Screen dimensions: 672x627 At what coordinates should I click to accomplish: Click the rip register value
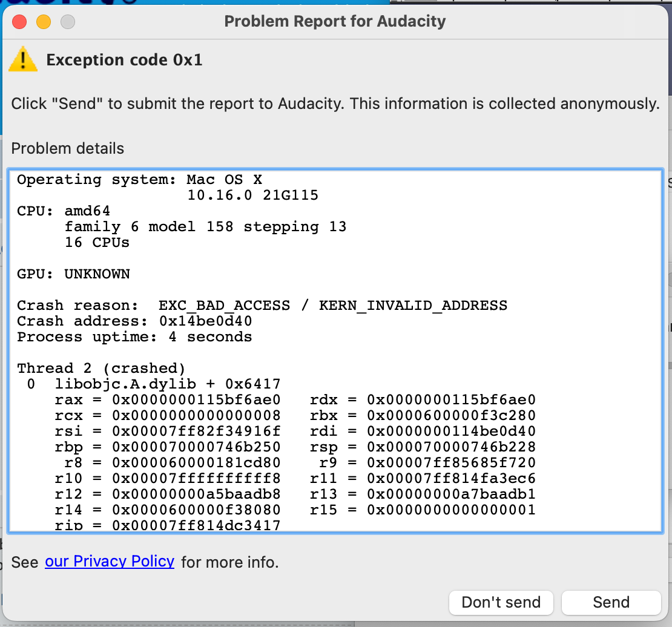click(196, 525)
